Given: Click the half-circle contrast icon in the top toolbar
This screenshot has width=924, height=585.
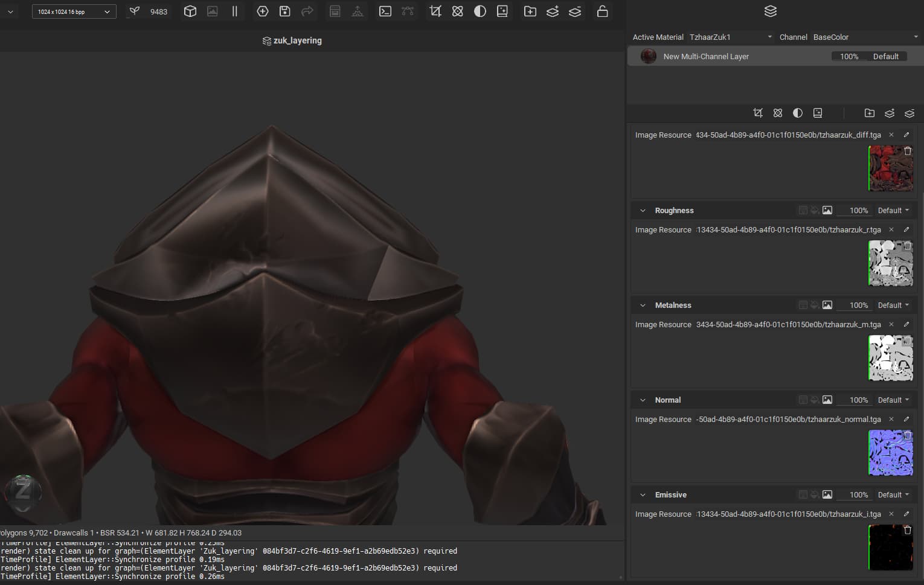Looking at the screenshot, I should point(480,11).
